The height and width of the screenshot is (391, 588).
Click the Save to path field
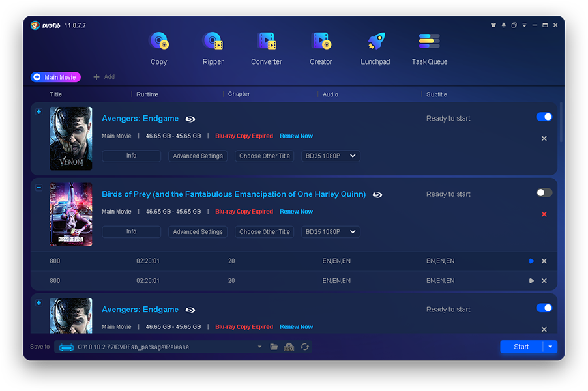[x=156, y=347]
